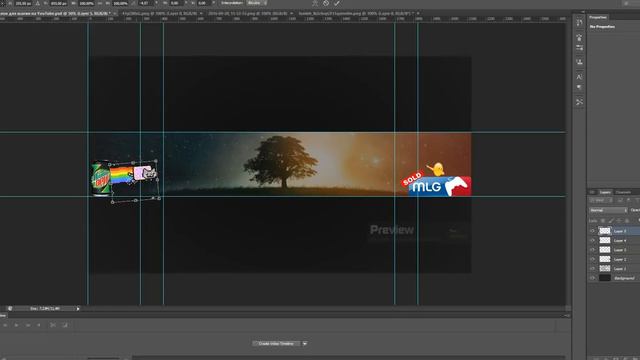Viewport: 640px width, 360px height.
Task: Open the Normal blend mode dropdown
Action: (x=608, y=210)
